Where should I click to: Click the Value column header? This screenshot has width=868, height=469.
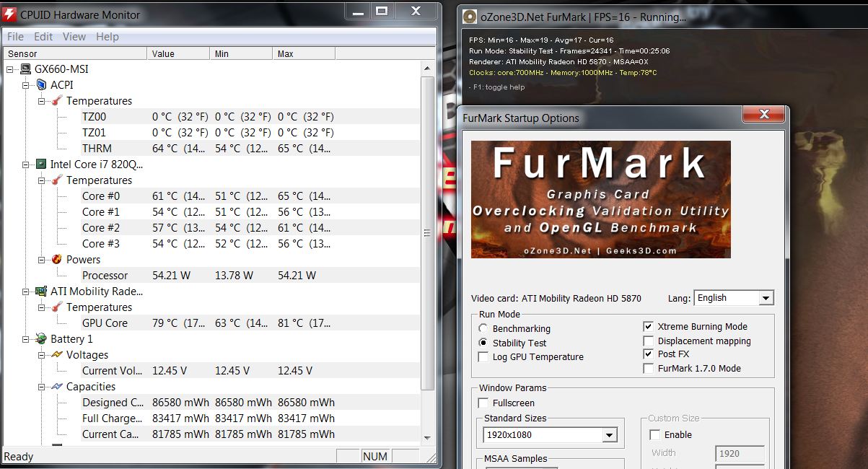tap(178, 53)
